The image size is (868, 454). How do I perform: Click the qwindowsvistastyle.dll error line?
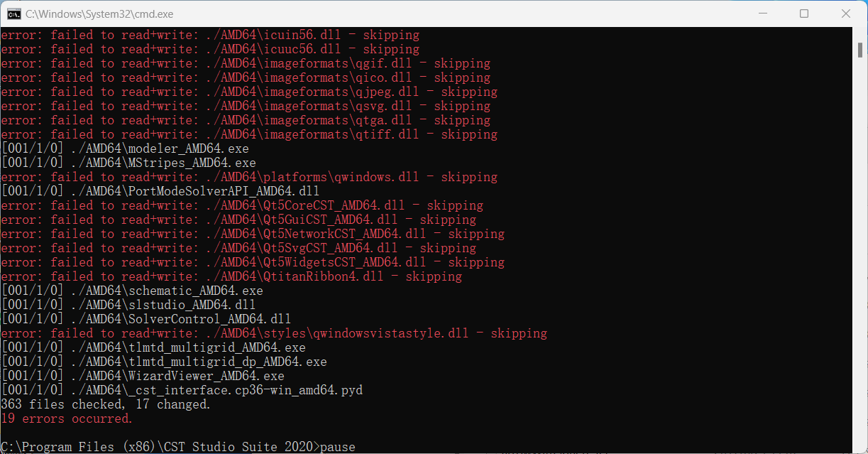point(274,333)
